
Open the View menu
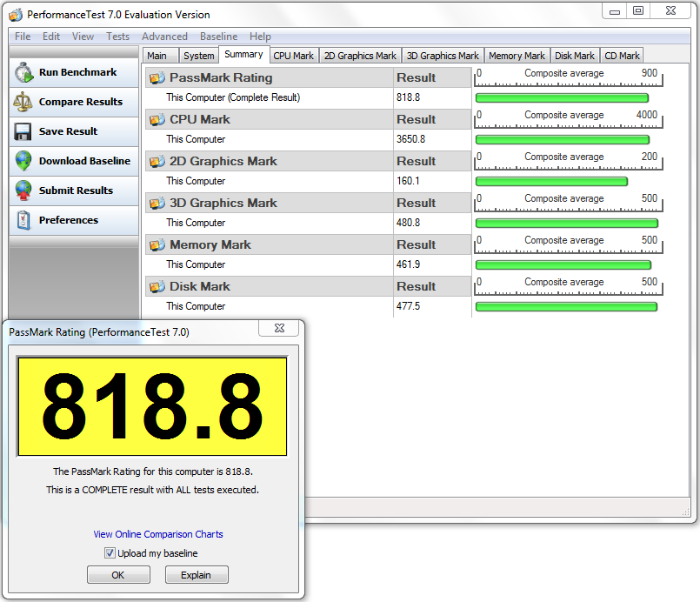tap(83, 37)
